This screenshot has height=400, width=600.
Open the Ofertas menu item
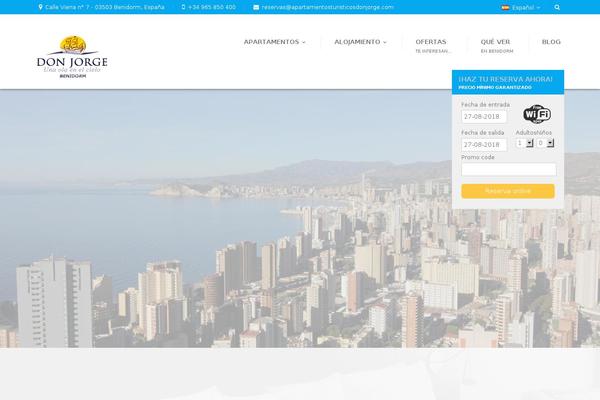click(433, 45)
